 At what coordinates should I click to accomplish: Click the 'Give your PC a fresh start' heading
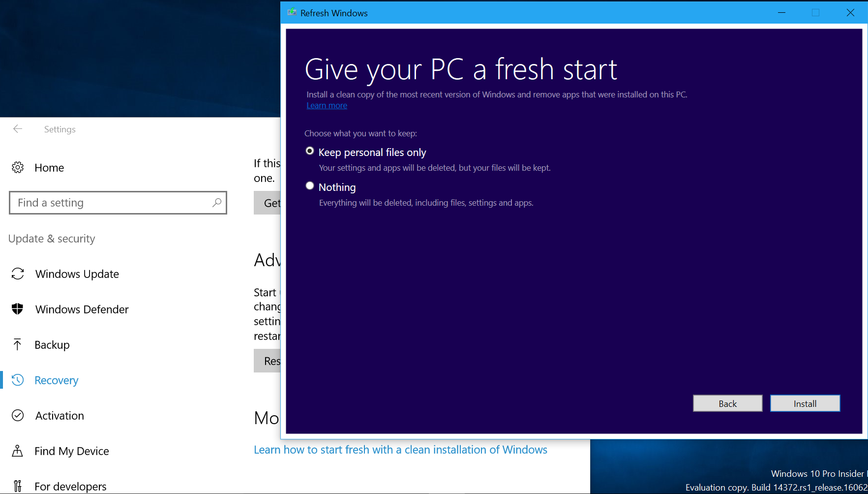(x=461, y=69)
